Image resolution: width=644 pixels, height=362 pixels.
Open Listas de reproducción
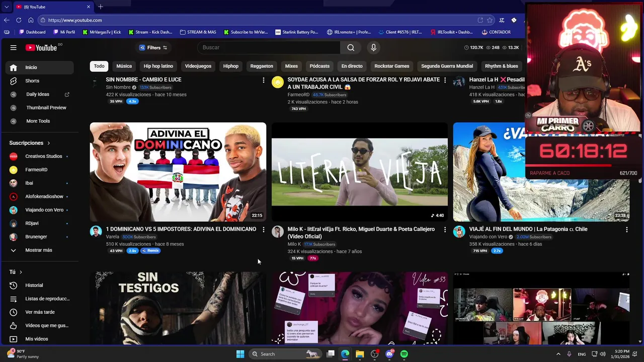point(40,299)
